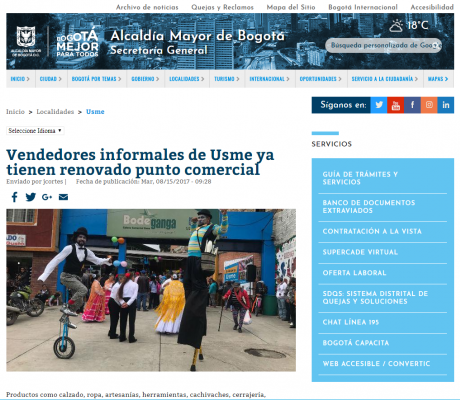Open the Twitter follow icon in Síganos en
This screenshot has width=460, height=400.
379,105
